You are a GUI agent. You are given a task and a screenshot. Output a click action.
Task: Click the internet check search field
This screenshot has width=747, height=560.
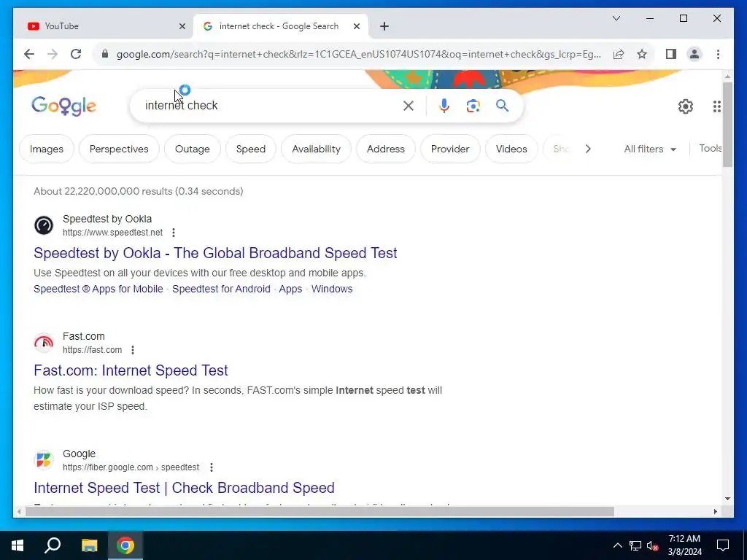coord(271,106)
